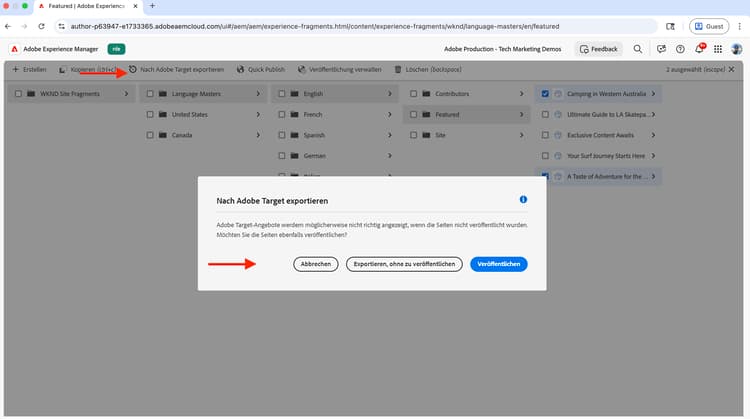Image resolution: width=750 pixels, height=419 pixels.
Task: Select the German folder icon
Action: point(295,156)
